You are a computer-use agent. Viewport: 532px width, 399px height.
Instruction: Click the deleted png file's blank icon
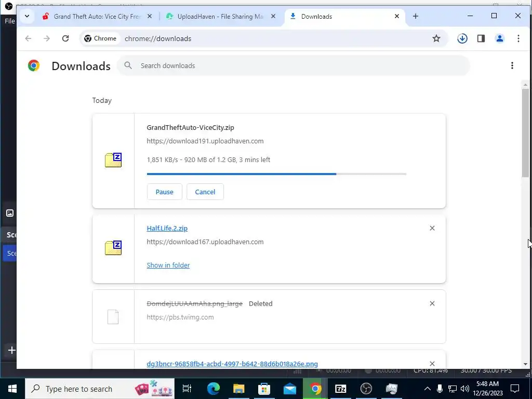tap(113, 317)
